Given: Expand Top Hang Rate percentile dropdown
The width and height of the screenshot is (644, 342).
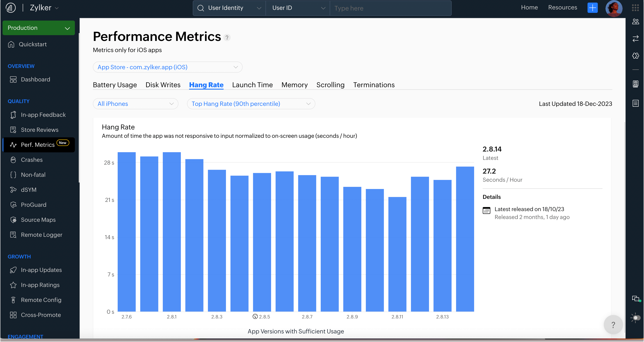Looking at the screenshot, I should pos(251,104).
